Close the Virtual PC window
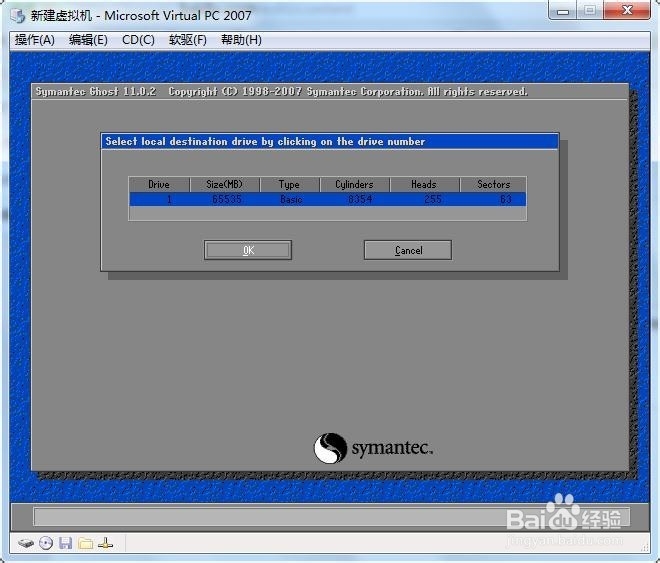 click(x=627, y=10)
